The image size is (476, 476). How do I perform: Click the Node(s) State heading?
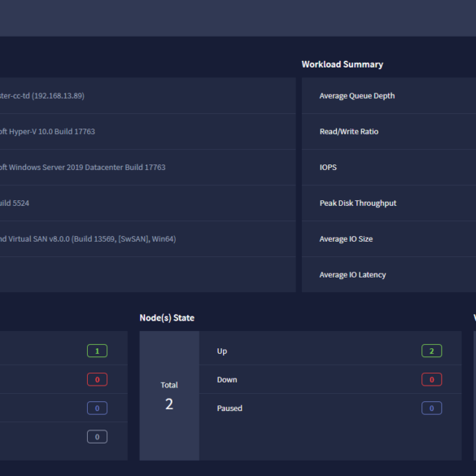click(x=167, y=318)
